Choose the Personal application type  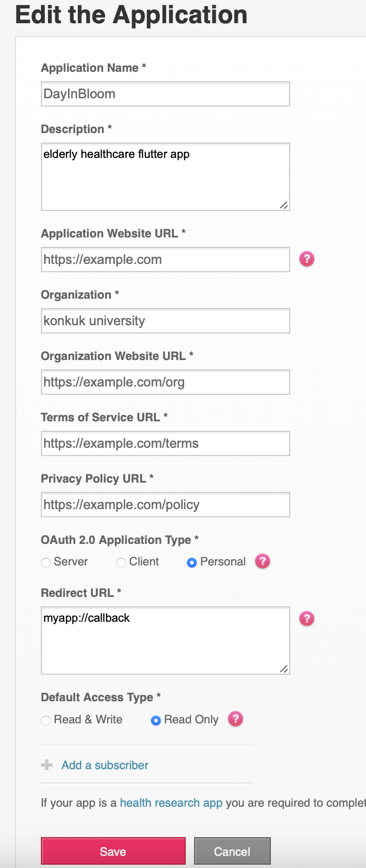click(192, 563)
